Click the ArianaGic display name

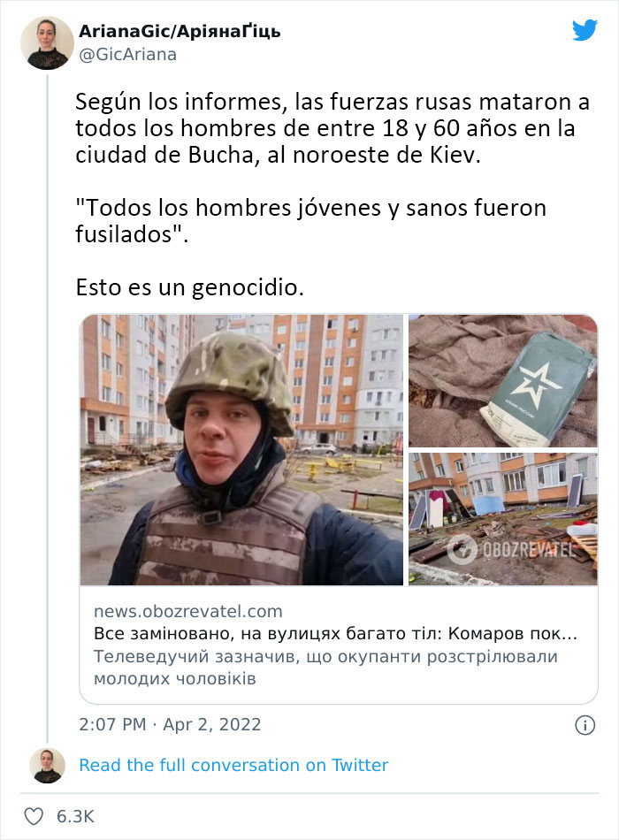180,32
